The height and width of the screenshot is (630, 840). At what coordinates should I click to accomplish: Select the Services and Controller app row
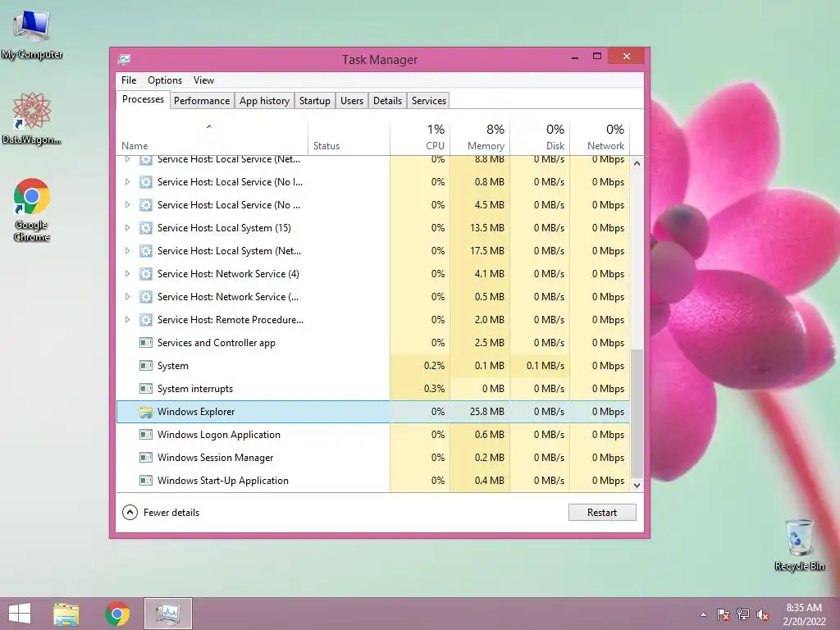point(373,343)
